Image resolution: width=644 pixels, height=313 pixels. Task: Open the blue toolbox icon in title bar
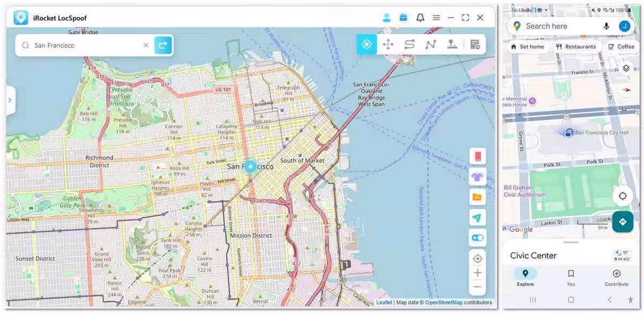click(x=403, y=18)
